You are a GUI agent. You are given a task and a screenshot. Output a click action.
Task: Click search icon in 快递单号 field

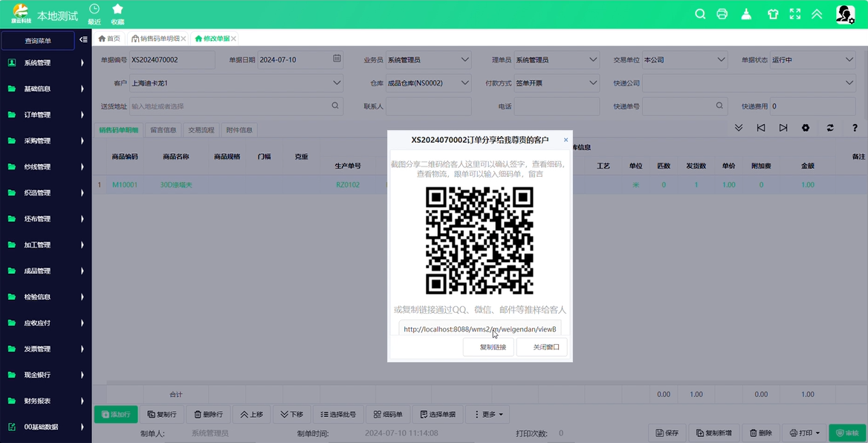coord(719,106)
